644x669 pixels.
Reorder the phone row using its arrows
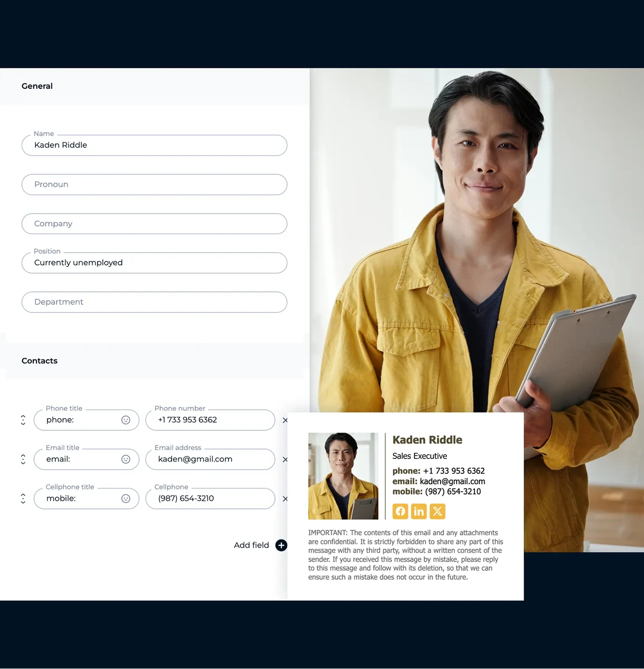click(23, 420)
